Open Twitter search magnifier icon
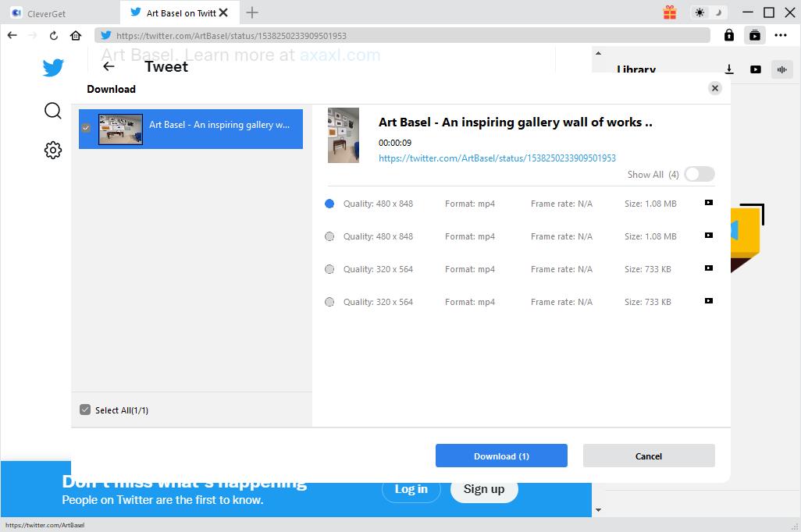Viewport: 801px width, 532px height. pos(53,111)
